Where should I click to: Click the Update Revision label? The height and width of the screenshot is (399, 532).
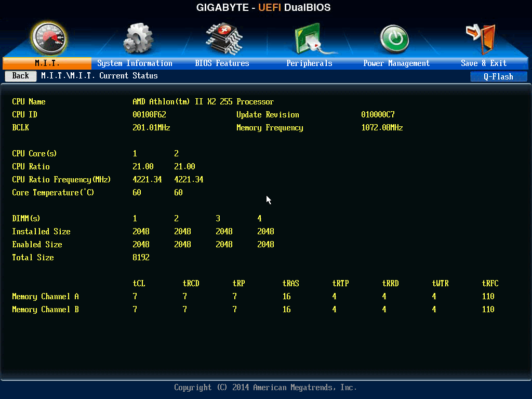268,115
